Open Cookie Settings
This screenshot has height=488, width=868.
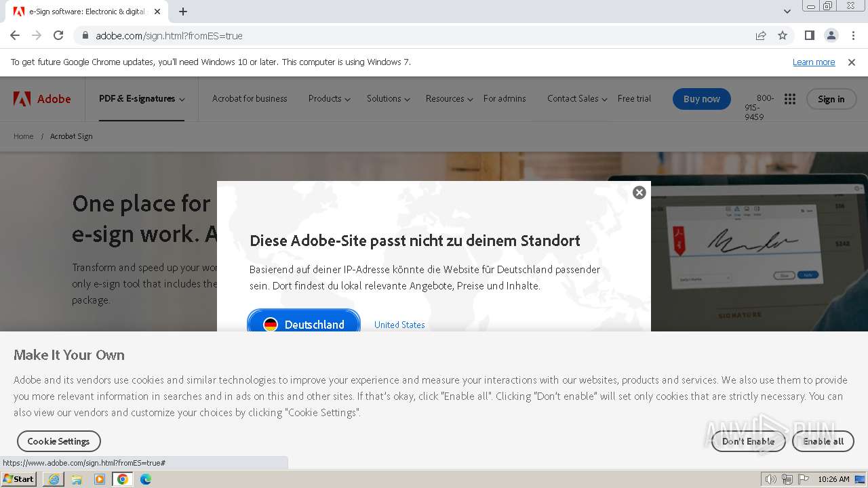[x=58, y=441]
